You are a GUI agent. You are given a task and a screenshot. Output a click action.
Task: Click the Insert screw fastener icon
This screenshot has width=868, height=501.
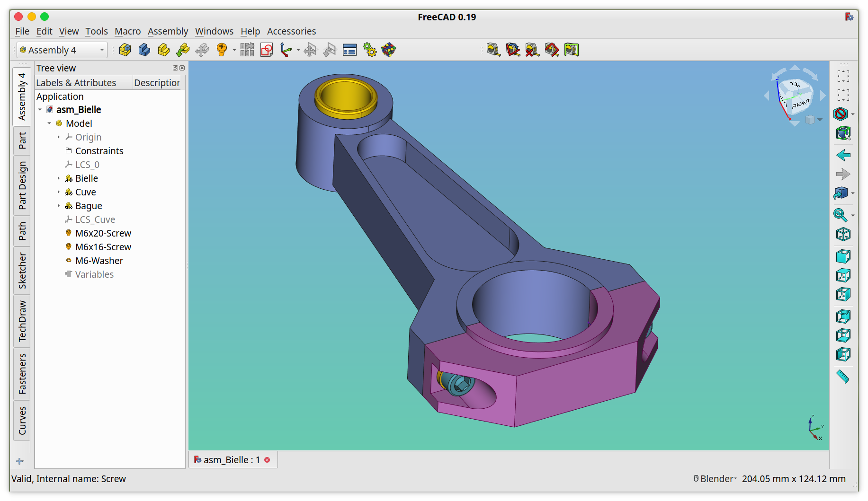222,50
